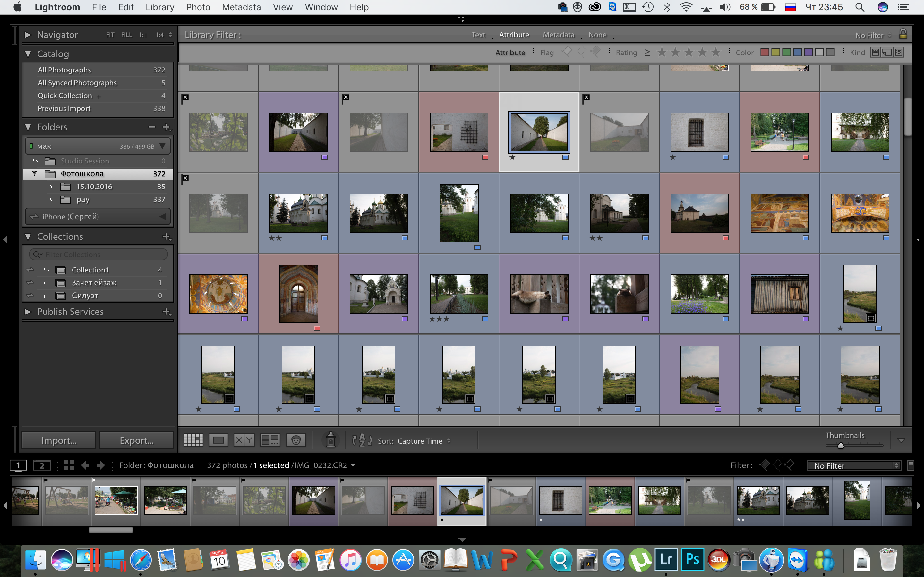Switch to Grid view icon
Image resolution: width=924 pixels, height=577 pixels.
[193, 440]
